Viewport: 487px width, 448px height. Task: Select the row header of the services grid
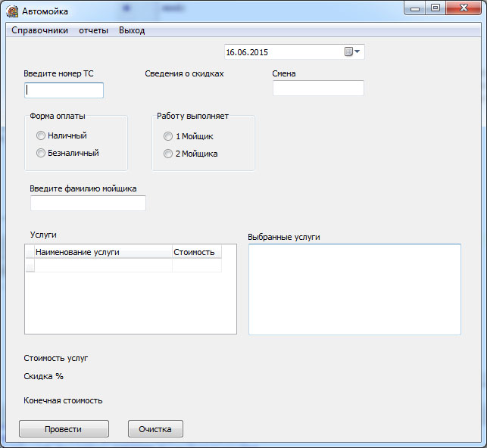pos(30,266)
